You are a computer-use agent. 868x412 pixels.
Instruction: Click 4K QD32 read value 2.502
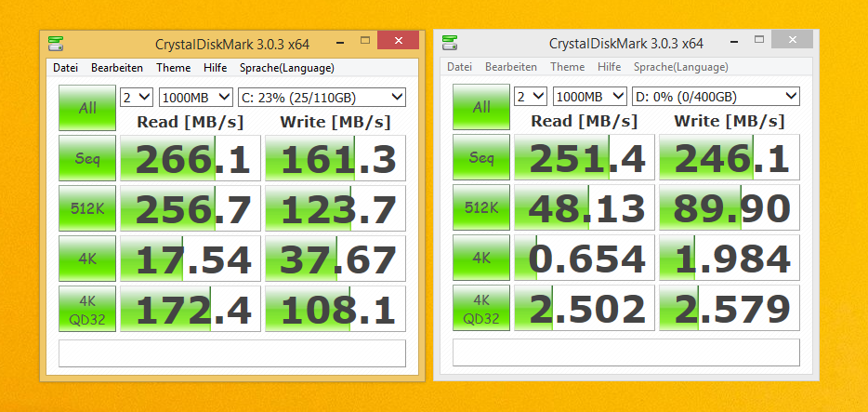(x=585, y=308)
